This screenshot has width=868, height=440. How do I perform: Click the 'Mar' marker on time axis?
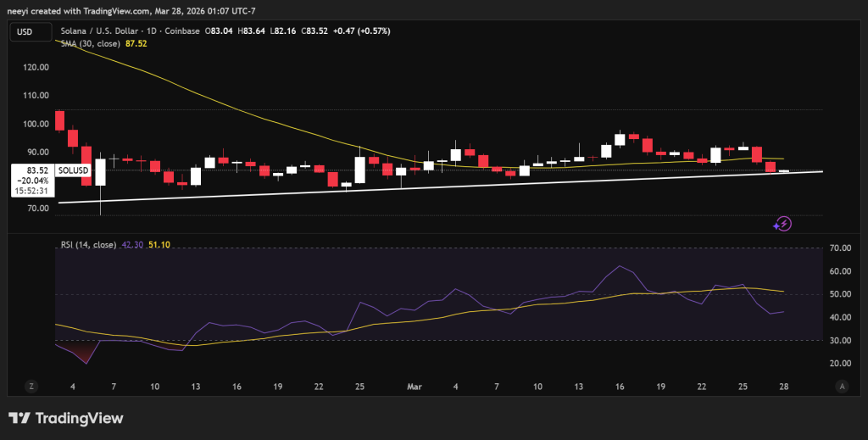pyautogui.click(x=415, y=387)
